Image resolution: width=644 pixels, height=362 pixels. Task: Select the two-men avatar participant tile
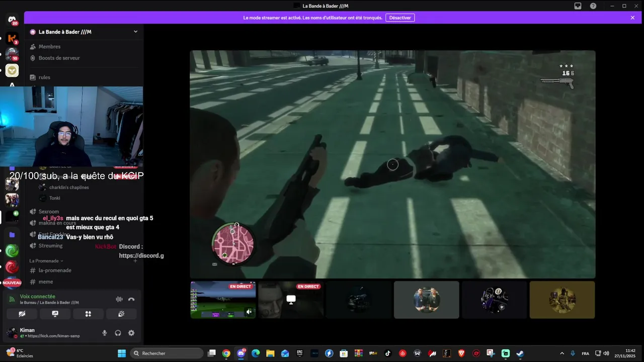tap(427, 300)
